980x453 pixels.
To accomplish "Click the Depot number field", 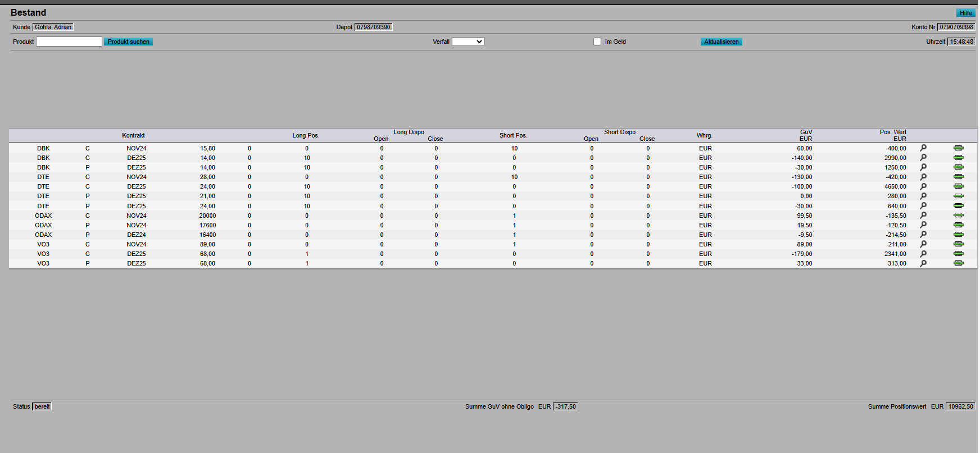I will [374, 27].
